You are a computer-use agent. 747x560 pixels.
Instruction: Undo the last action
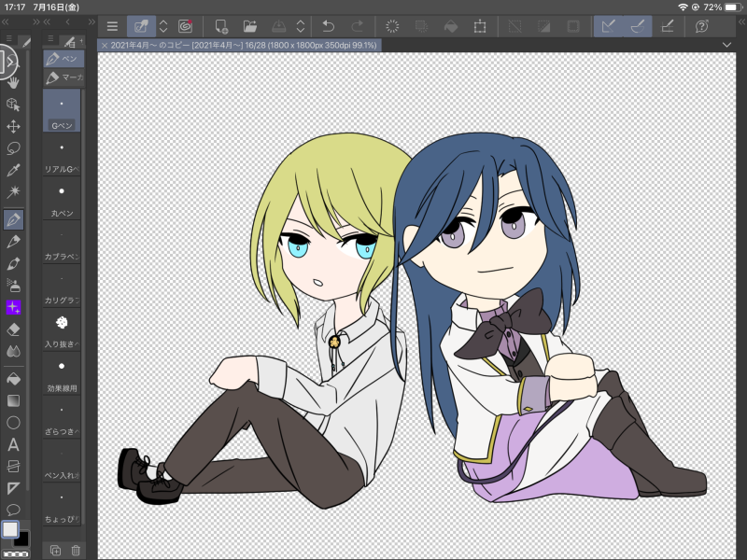(x=329, y=26)
